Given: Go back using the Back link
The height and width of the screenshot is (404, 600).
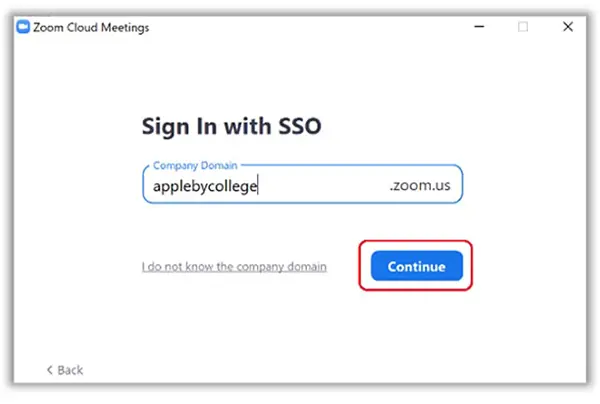Looking at the screenshot, I should click(65, 370).
